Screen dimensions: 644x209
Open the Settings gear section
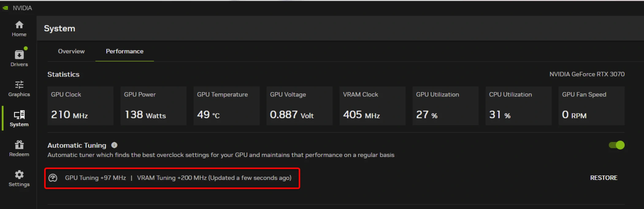[x=19, y=178]
